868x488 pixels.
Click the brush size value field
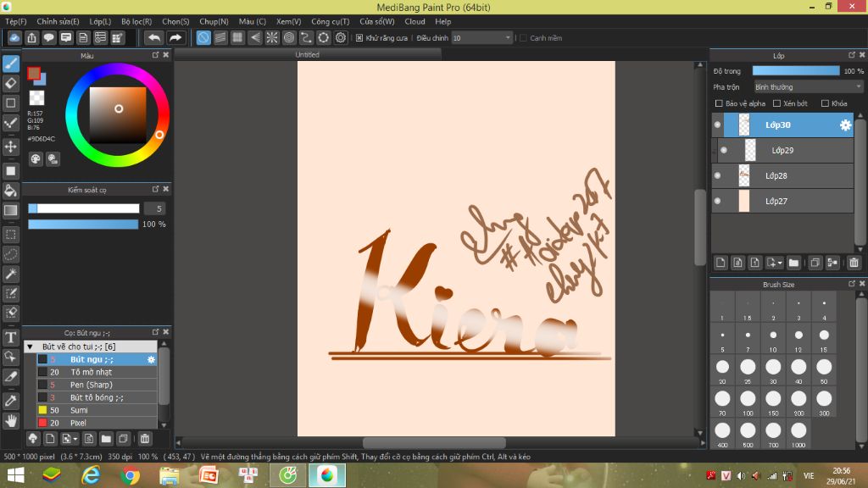coord(155,208)
